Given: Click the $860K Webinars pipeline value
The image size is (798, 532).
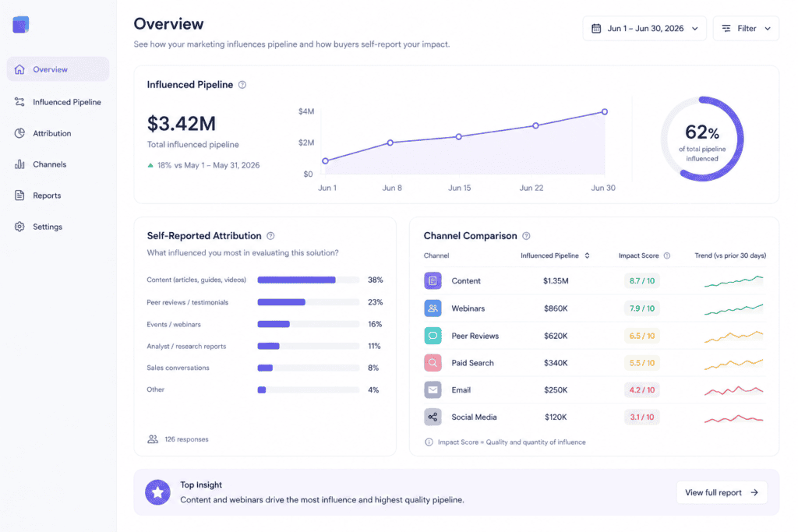Looking at the screenshot, I should tap(556, 308).
